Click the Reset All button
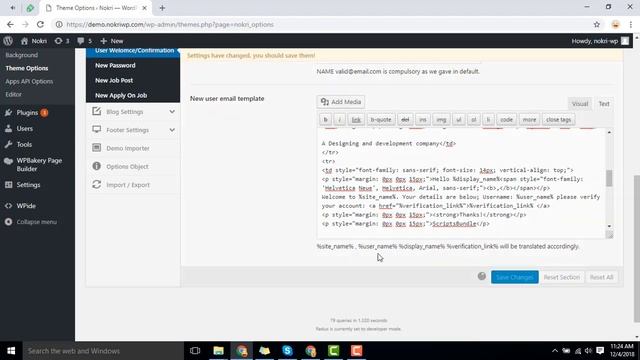The height and width of the screenshot is (360, 640). point(602,277)
